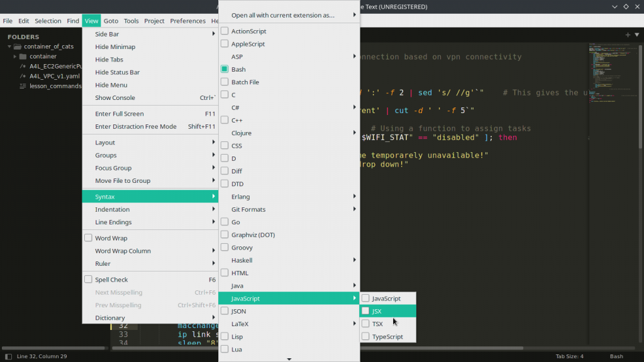
Task: Click Tab Size: 4 in status bar
Action: coord(569,356)
